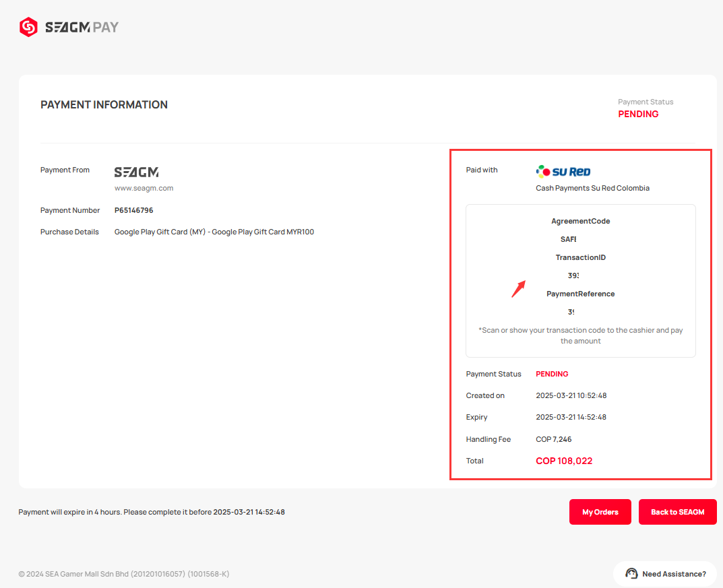Click the top PENDING status under the Payment Status header
This screenshot has height=588, width=723.
click(638, 114)
